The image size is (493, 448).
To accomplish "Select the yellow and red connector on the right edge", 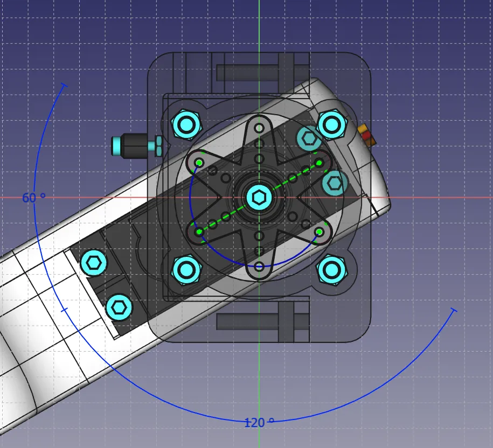I will pyautogui.click(x=366, y=135).
